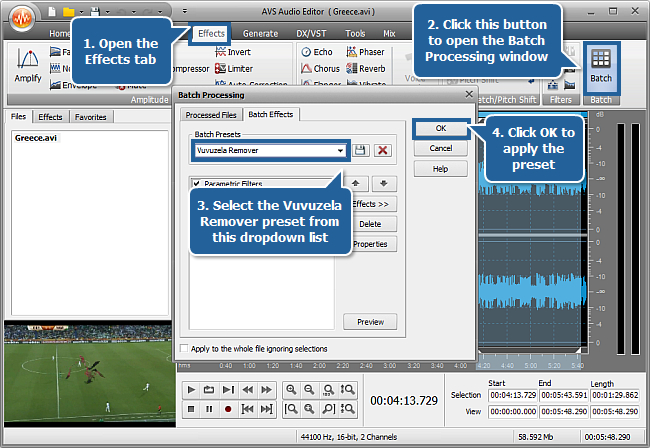Click the Selection Start time field
The height and width of the screenshot is (448, 650).
point(513,395)
